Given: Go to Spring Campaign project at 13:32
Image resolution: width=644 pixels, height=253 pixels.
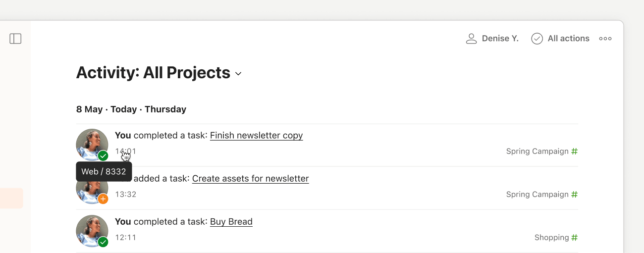Looking at the screenshot, I should coord(537,195).
